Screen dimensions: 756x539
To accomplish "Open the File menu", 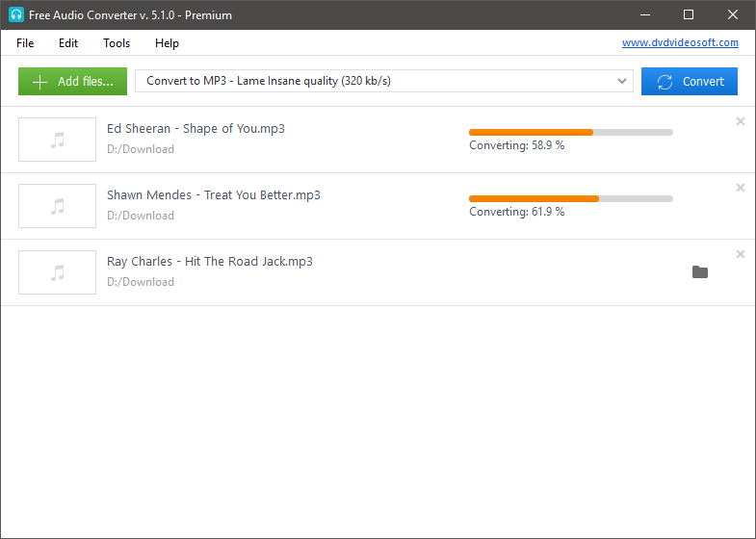I will pyautogui.click(x=25, y=43).
